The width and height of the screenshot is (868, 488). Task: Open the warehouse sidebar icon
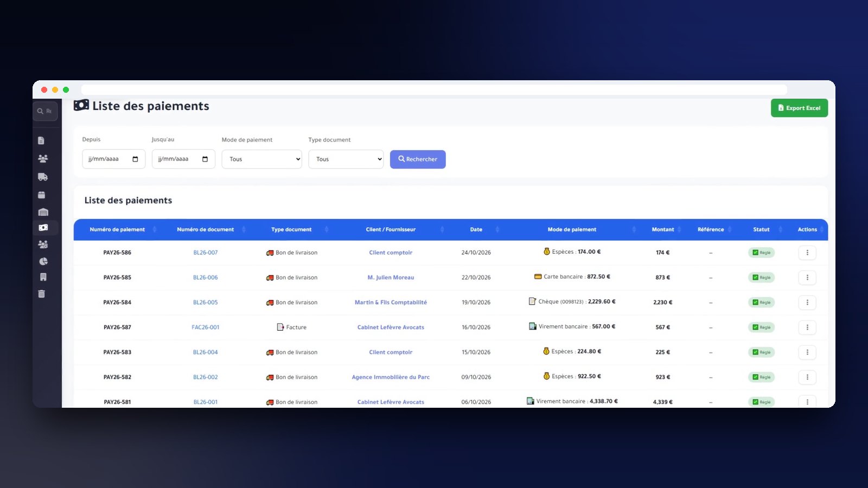tap(43, 211)
